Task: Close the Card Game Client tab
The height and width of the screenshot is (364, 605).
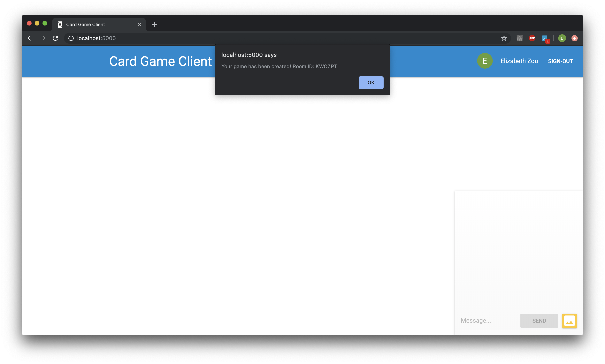Action: point(139,25)
